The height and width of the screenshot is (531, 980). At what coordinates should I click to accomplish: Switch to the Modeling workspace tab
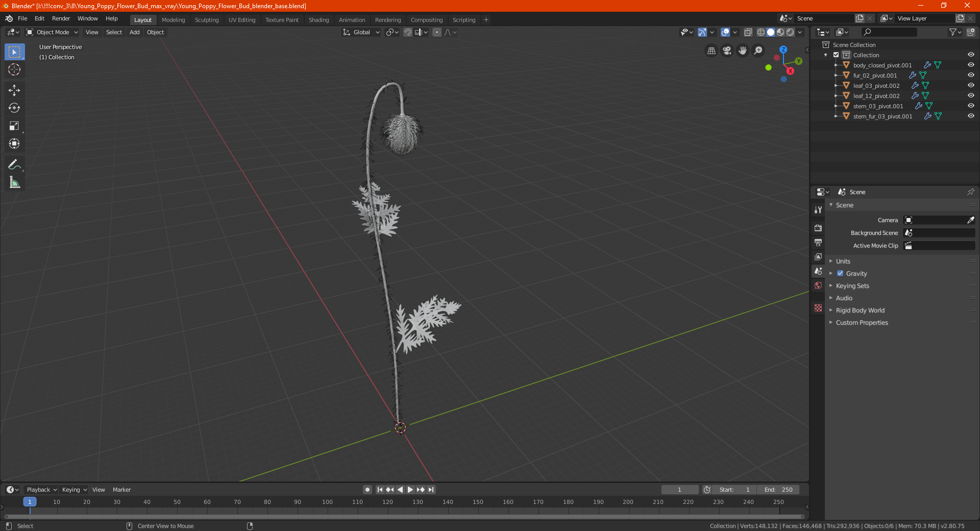tap(173, 20)
